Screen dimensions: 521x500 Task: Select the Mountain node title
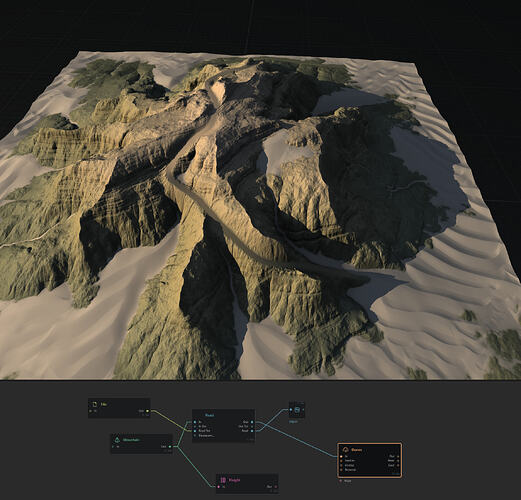131,440
